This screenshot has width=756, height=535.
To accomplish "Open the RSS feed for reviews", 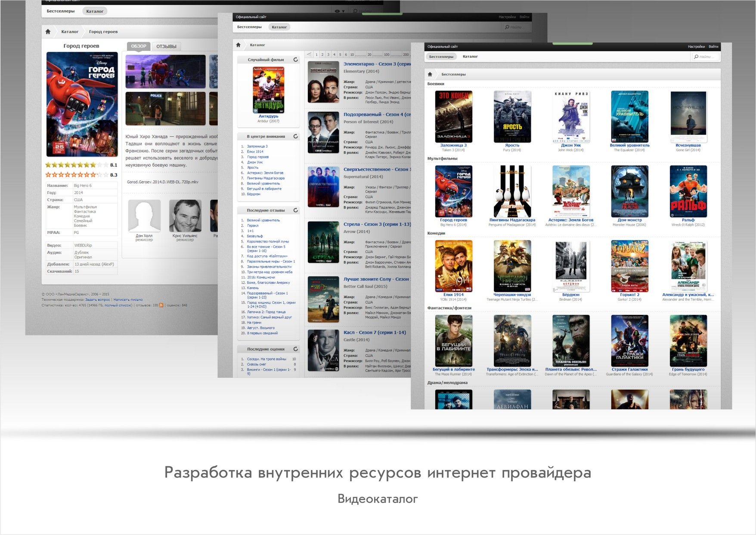I will (x=161, y=305).
